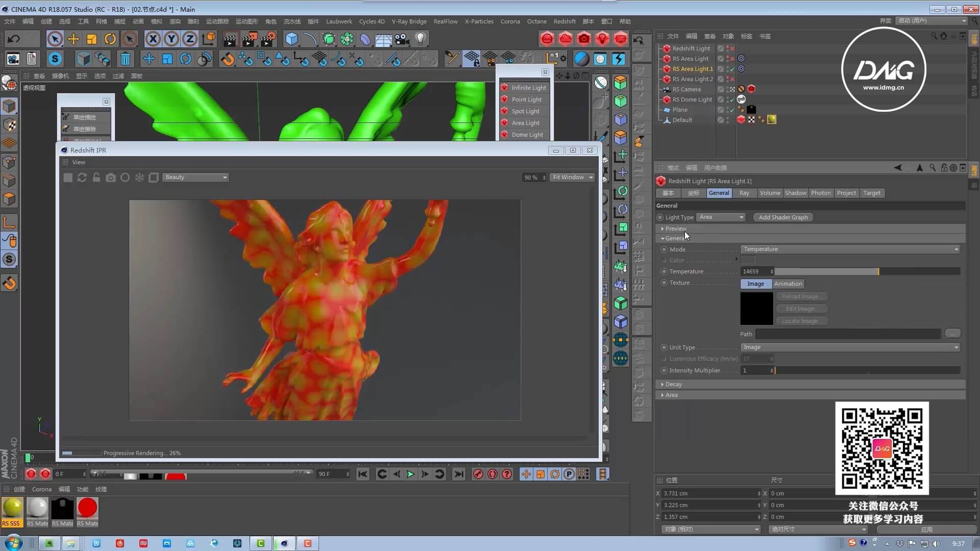Screen dimensions: 980x551
Task: Toggle the Temperature parameter animation dot
Action: [x=664, y=271]
